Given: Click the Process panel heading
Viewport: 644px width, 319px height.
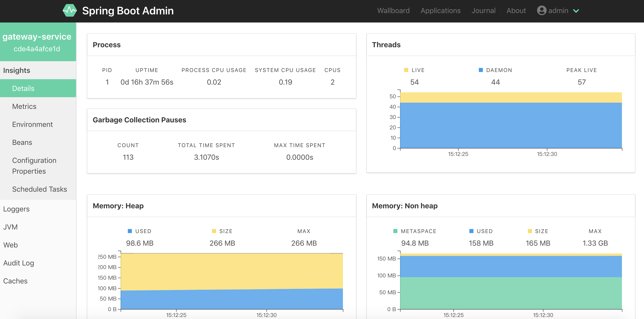Looking at the screenshot, I should [x=106, y=45].
